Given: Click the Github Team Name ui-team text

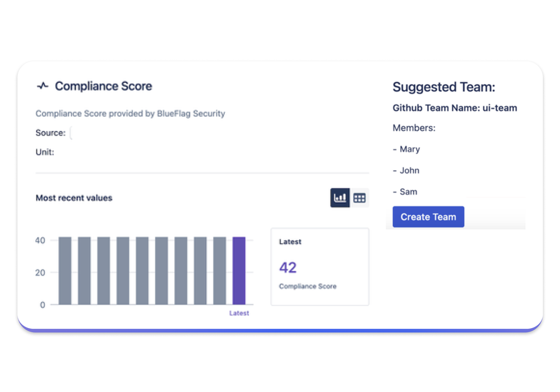Looking at the screenshot, I should (x=455, y=108).
